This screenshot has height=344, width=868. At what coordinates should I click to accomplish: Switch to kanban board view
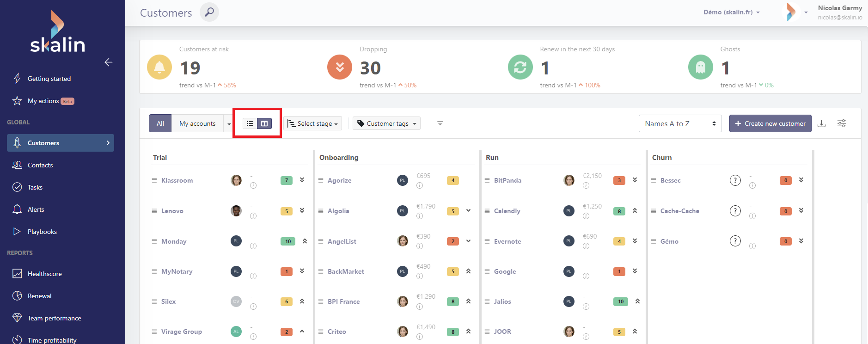point(264,123)
